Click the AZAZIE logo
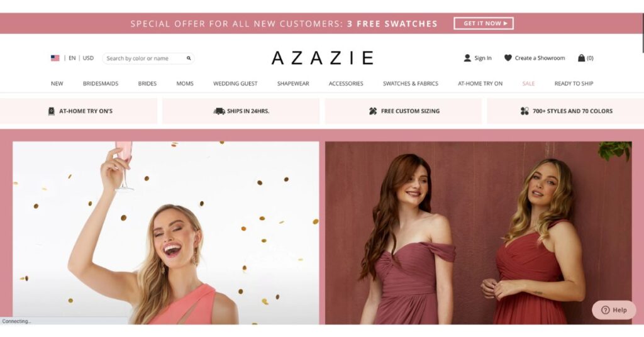This screenshot has height=337, width=644. click(x=323, y=58)
